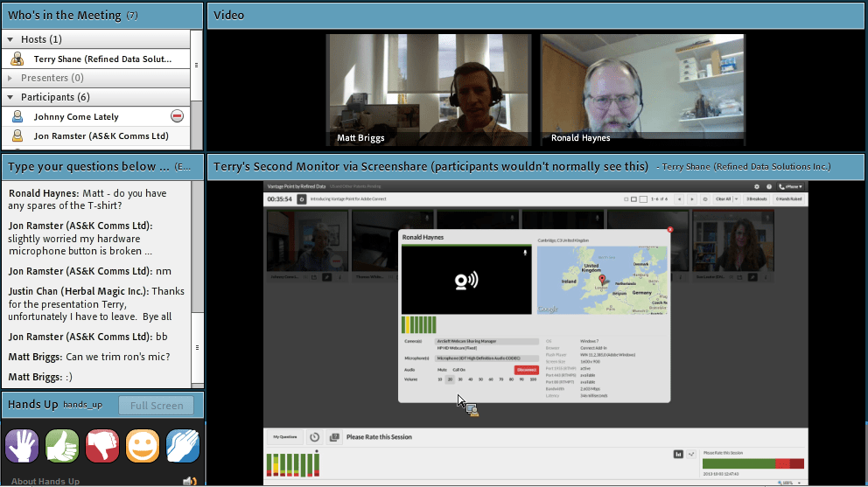Select the medium thumbnail size icon
The width and height of the screenshot is (868, 487).
[633, 199]
